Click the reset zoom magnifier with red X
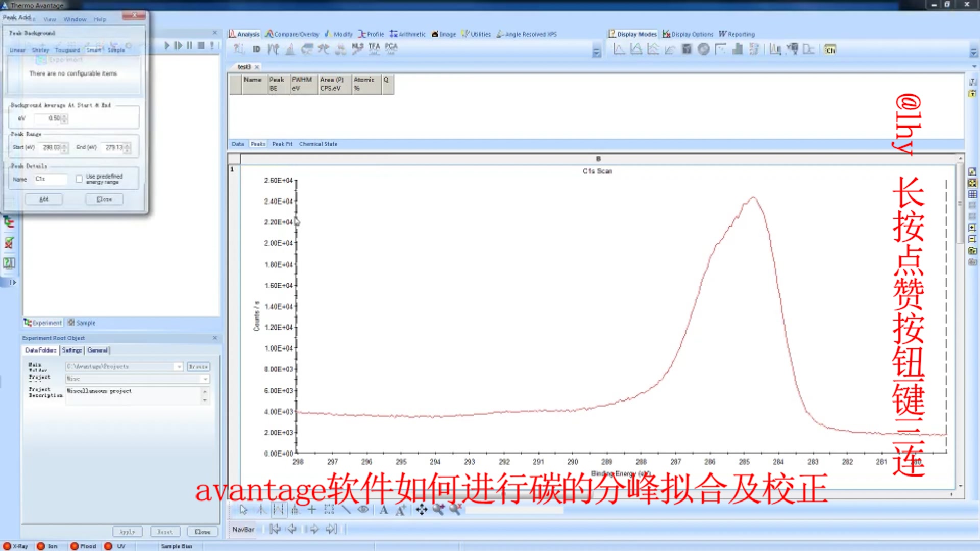The height and width of the screenshot is (551, 980). point(455,509)
